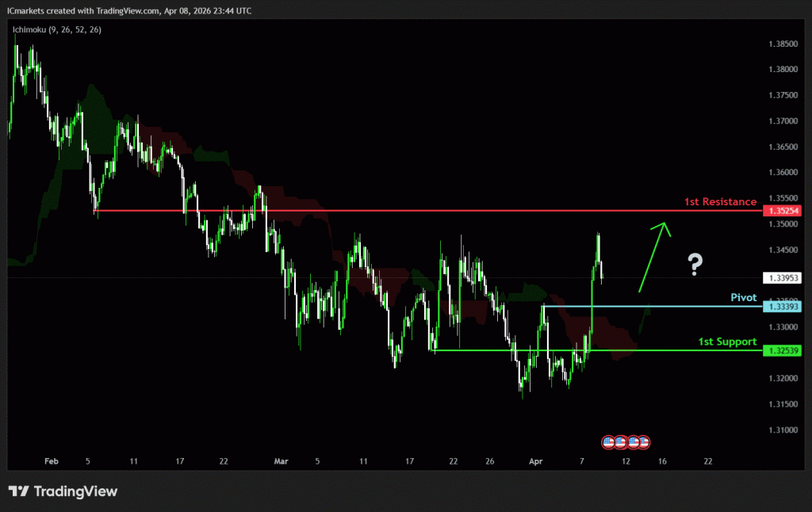The height and width of the screenshot is (512, 812).
Task: Select the "1st Support" text label
Action: pos(727,342)
